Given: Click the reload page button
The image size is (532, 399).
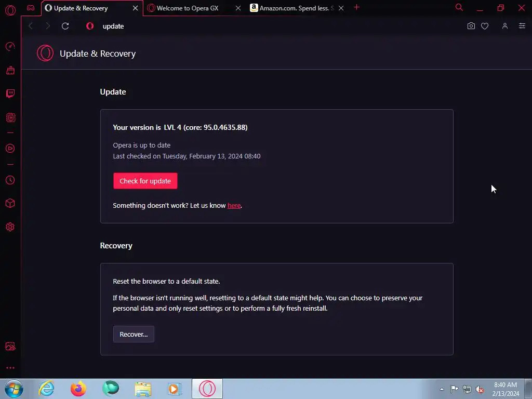Looking at the screenshot, I should [65, 26].
